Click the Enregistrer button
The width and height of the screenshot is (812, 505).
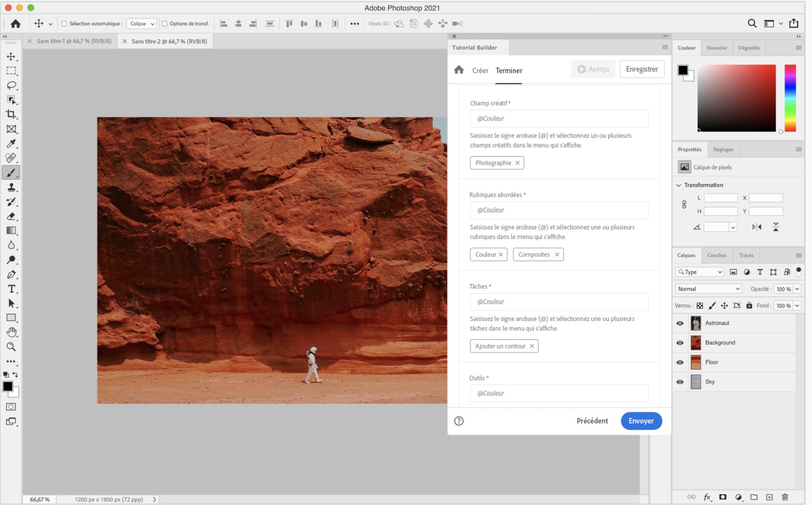pos(642,69)
